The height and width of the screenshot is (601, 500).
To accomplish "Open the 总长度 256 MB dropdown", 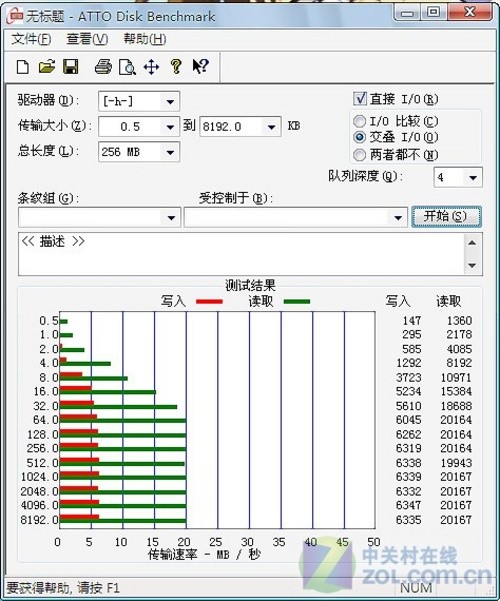I will pos(170,152).
